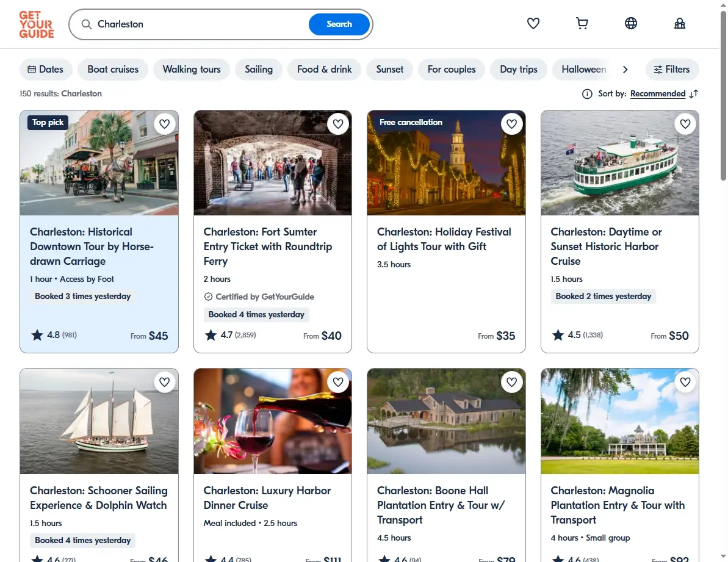Open Boone Hall Plantation Entry & Tour title
The width and height of the screenshot is (728, 562).
coord(441,505)
